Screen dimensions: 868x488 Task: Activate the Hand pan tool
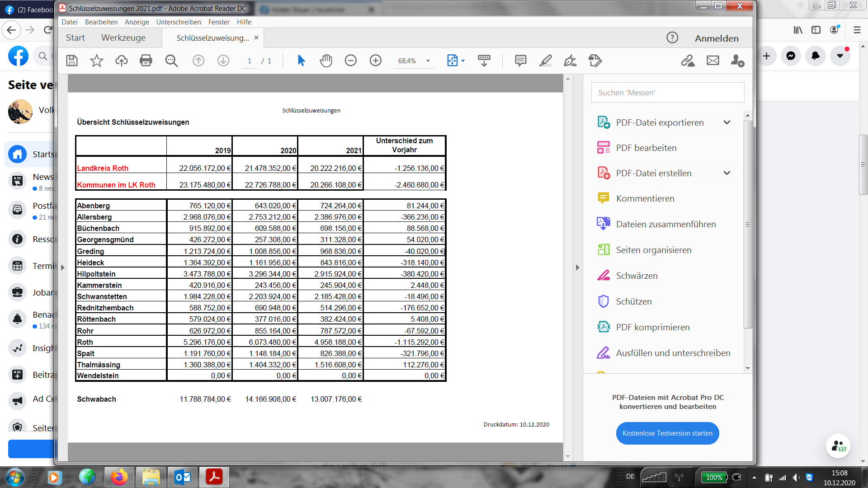[x=326, y=61]
